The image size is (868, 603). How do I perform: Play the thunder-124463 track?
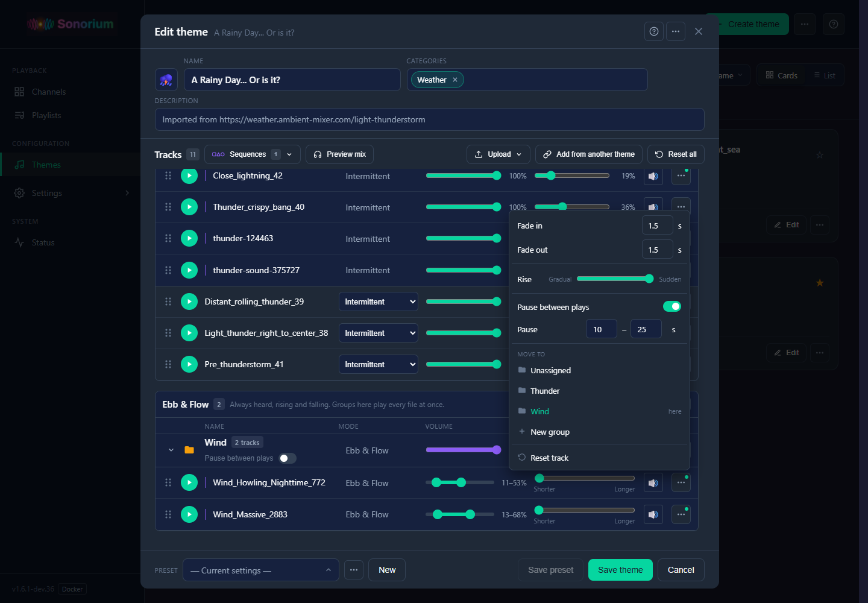(x=189, y=238)
